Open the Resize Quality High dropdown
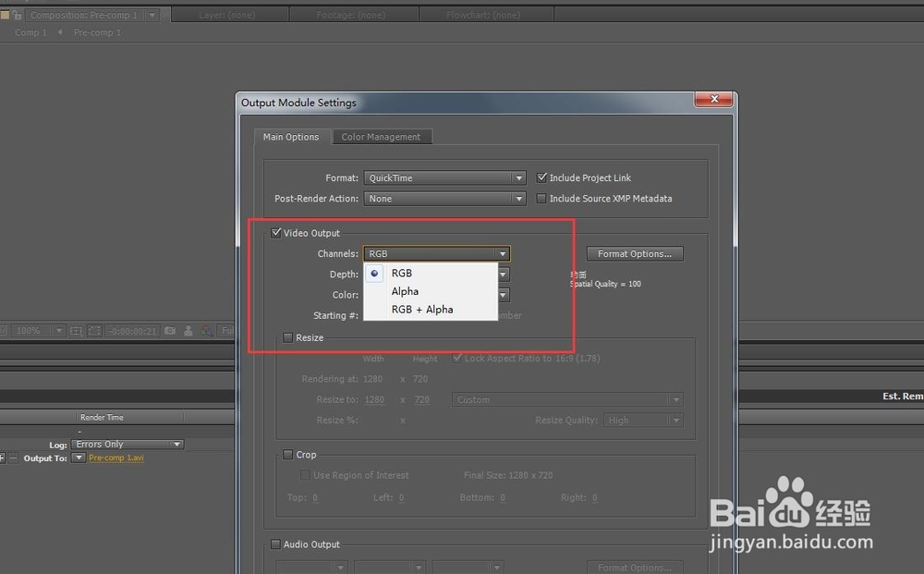Viewport: 924px width, 574px height. [643, 421]
